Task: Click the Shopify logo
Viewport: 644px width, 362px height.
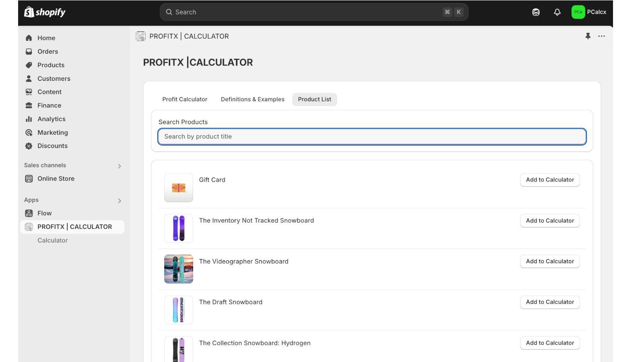Action: [44, 12]
